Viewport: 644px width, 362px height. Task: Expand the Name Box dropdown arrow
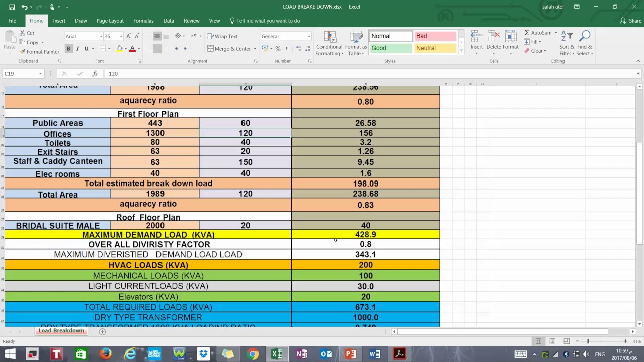click(40, 74)
